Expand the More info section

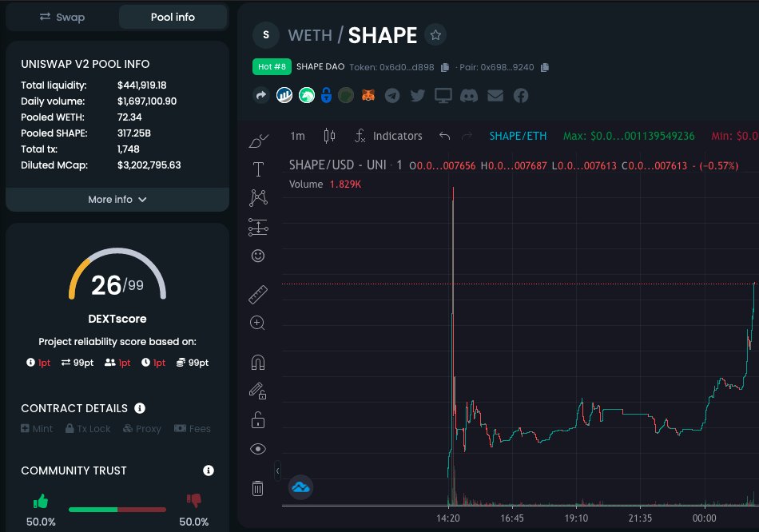[117, 199]
